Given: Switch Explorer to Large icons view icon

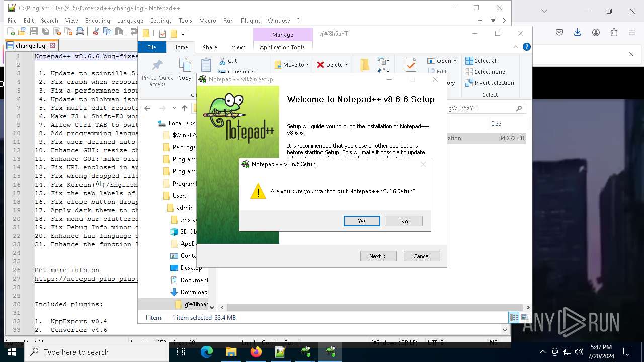Looking at the screenshot, I should [524, 317].
